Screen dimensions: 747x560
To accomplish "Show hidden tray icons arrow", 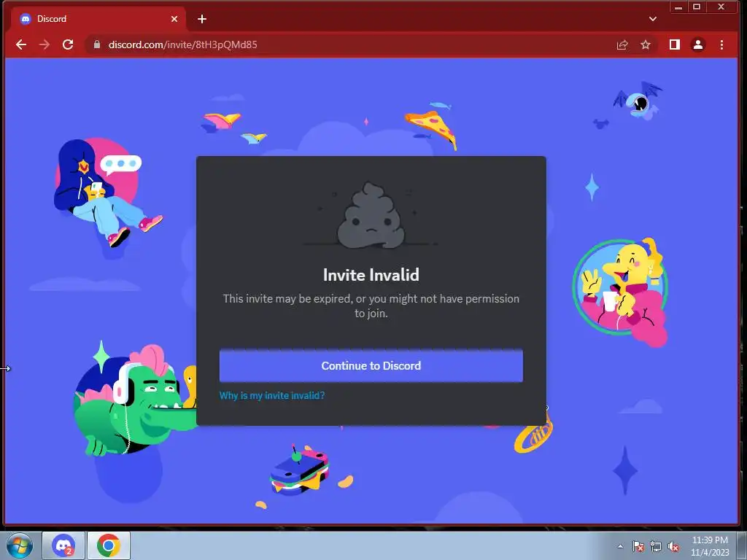I will [x=620, y=546].
